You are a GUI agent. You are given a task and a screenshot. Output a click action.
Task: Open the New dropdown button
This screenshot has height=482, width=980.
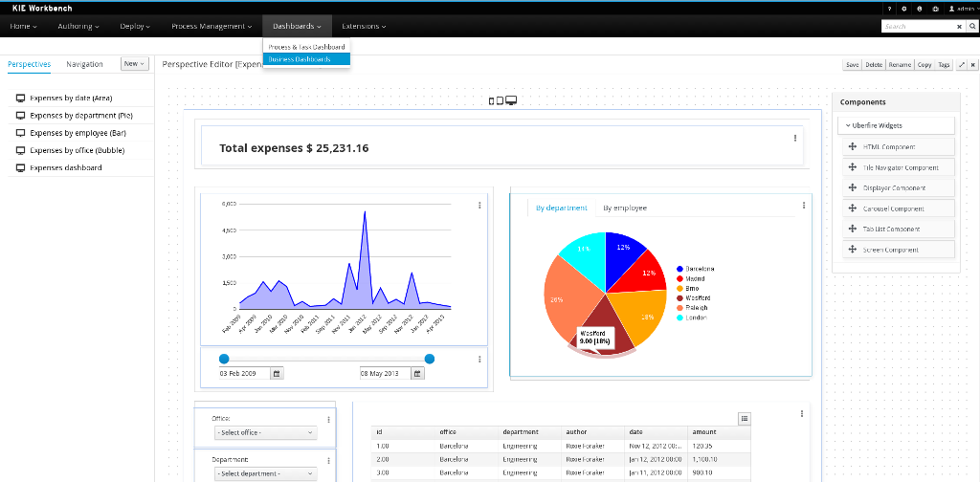coord(135,64)
